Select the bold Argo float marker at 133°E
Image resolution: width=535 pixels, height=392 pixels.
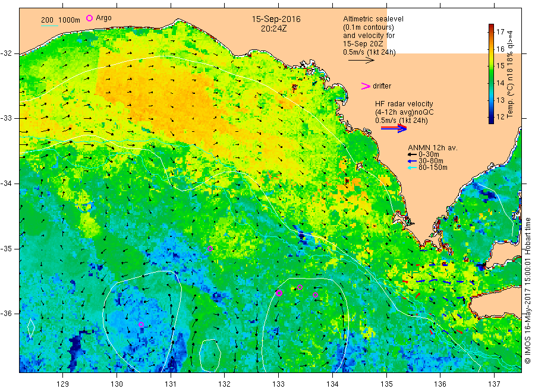pyautogui.click(x=279, y=293)
